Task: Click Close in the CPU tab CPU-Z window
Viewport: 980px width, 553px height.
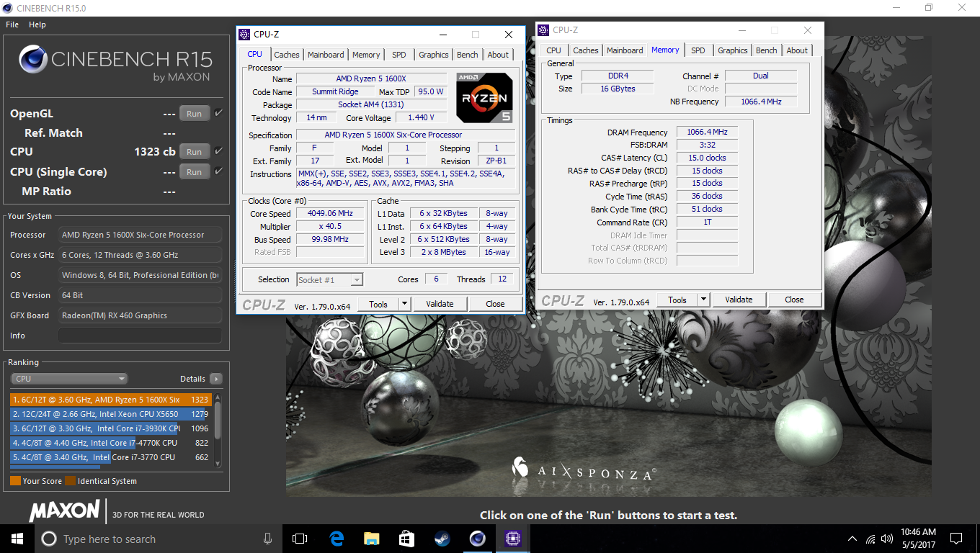Action: pos(495,305)
